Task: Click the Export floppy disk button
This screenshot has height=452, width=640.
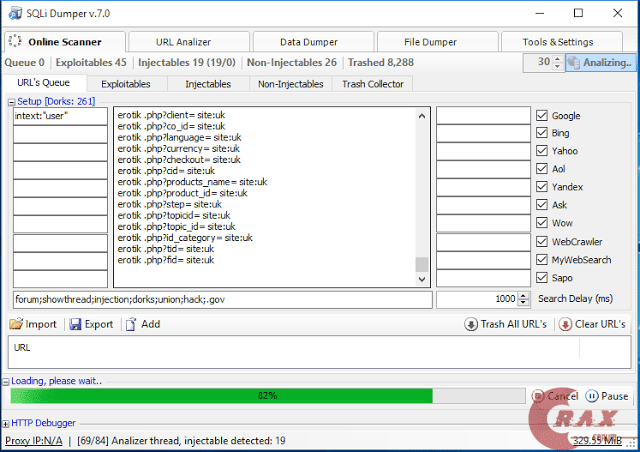Action: coord(91,324)
